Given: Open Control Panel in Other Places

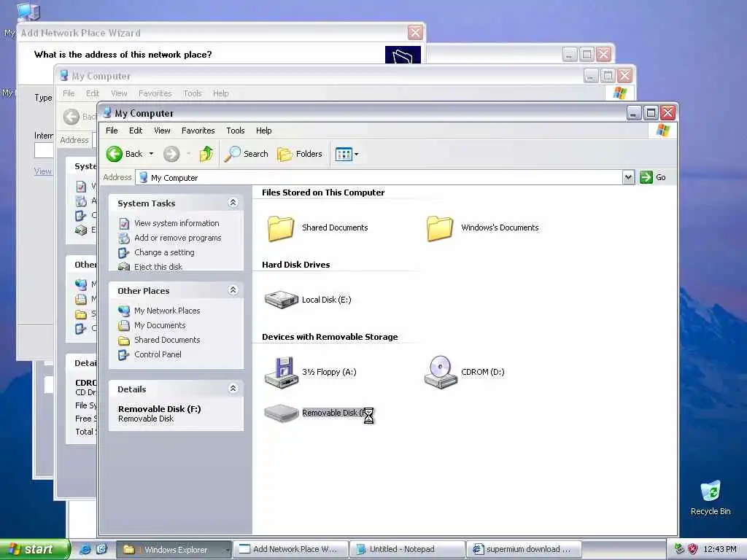Looking at the screenshot, I should click(x=158, y=354).
